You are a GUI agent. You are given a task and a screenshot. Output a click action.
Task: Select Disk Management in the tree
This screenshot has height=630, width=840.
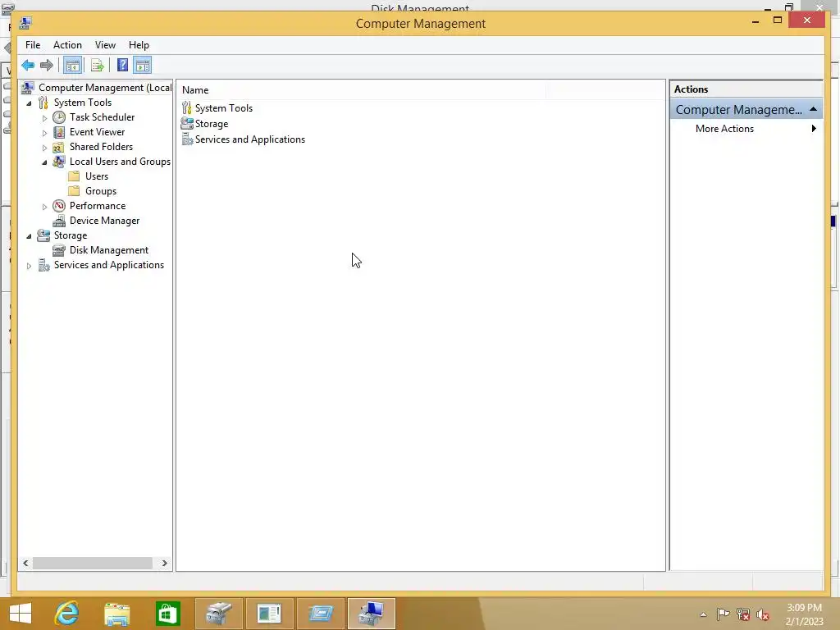click(109, 250)
